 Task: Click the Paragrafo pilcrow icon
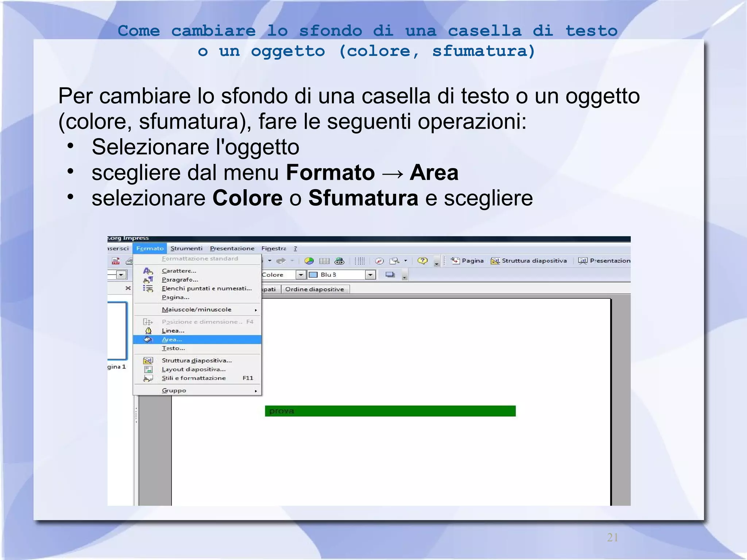148,280
